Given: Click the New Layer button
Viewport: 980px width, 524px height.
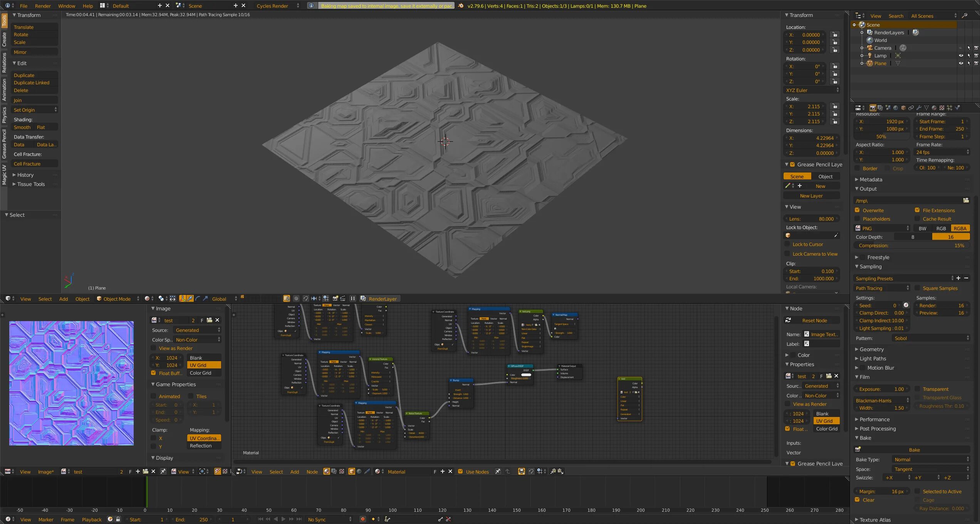Looking at the screenshot, I should [811, 196].
